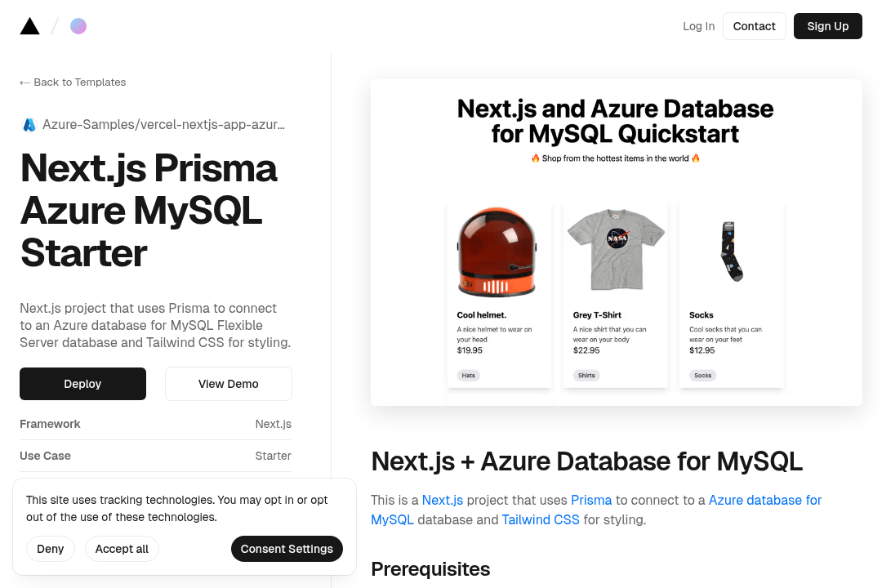This screenshot has height=588, width=882.
Task: Open the Tailwind CSS link
Action: (541, 519)
